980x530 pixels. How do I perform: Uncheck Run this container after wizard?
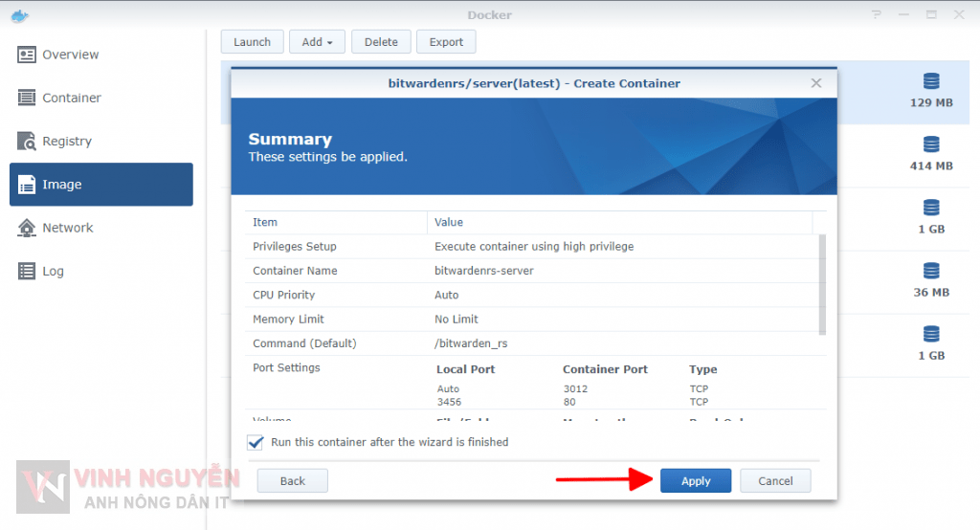pyautogui.click(x=256, y=442)
